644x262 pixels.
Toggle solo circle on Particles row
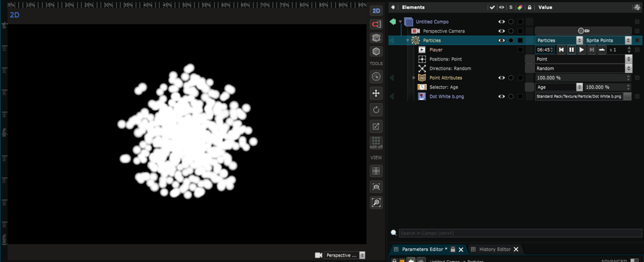click(x=511, y=40)
